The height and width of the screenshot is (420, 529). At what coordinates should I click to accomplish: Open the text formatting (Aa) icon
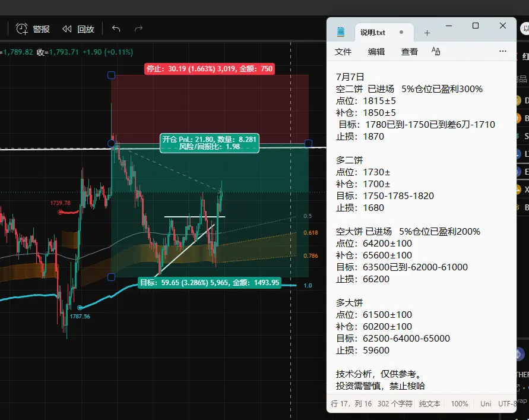point(436,51)
